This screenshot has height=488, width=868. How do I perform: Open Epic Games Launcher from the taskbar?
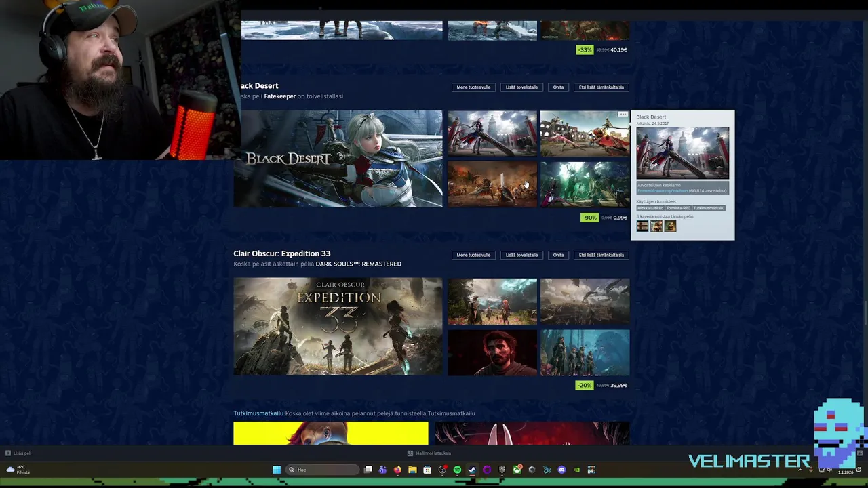[502, 470]
